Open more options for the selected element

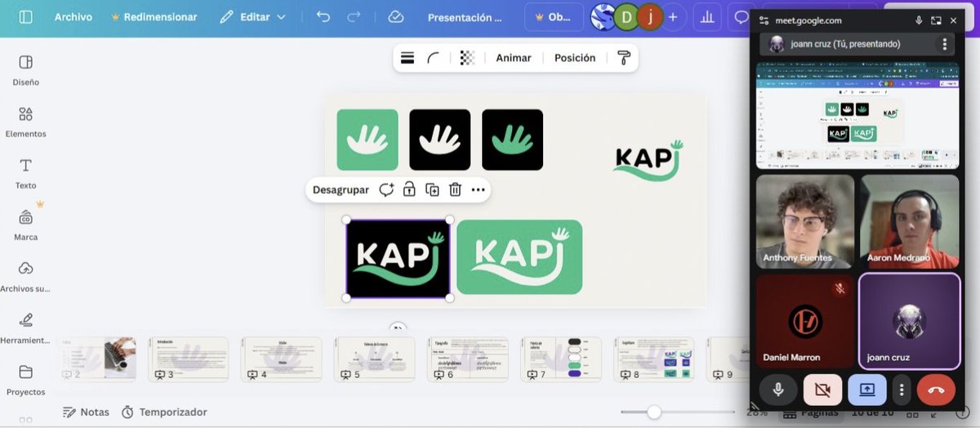[x=478, y=189]
